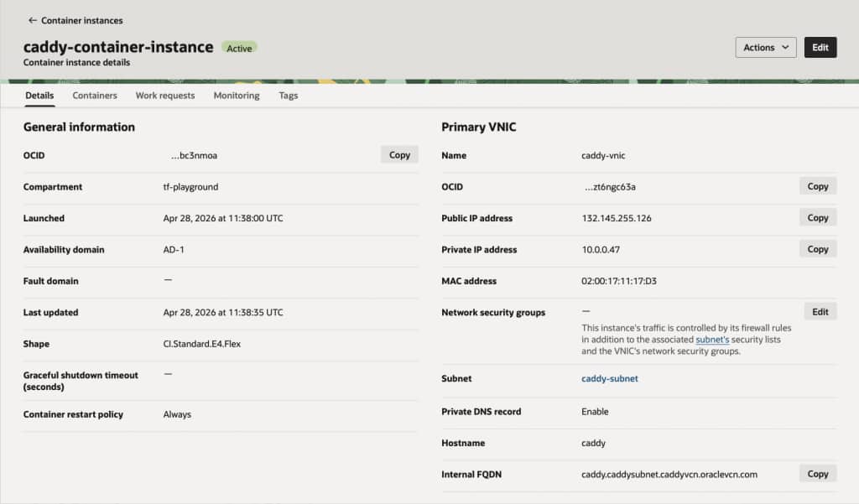This screenshot has width=859, height=504.
Task: Select the tf-playground compartment value
Action: point(190,187)
